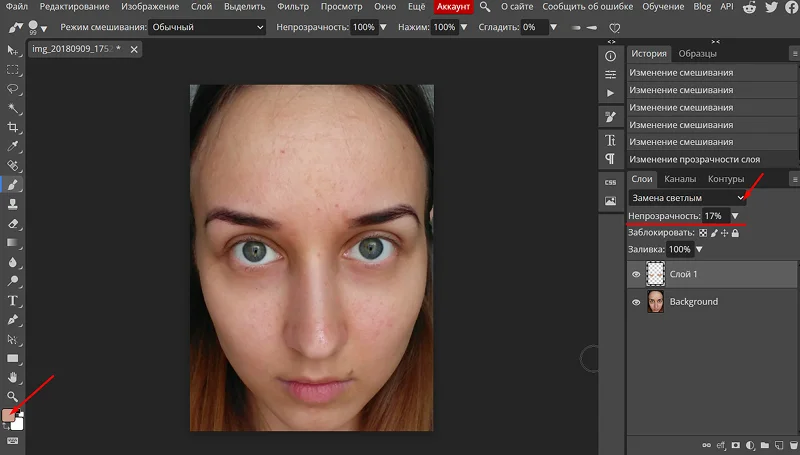Select the Magic Wand tool
800x455 pixels.
13,108
